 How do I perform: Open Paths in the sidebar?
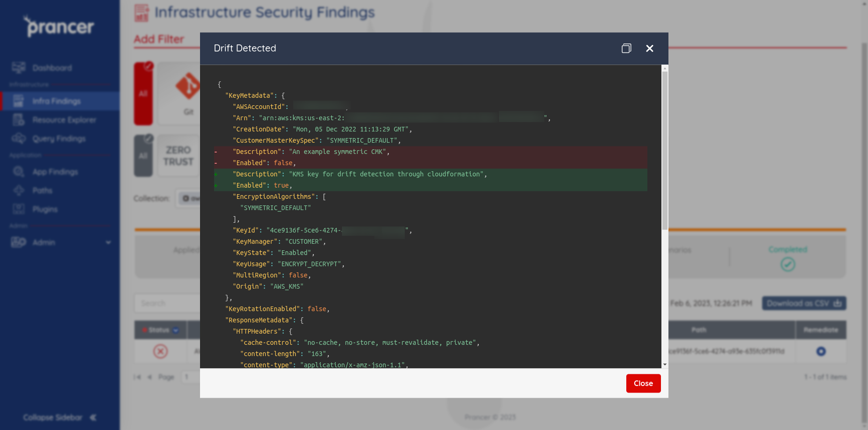(42, 190)
